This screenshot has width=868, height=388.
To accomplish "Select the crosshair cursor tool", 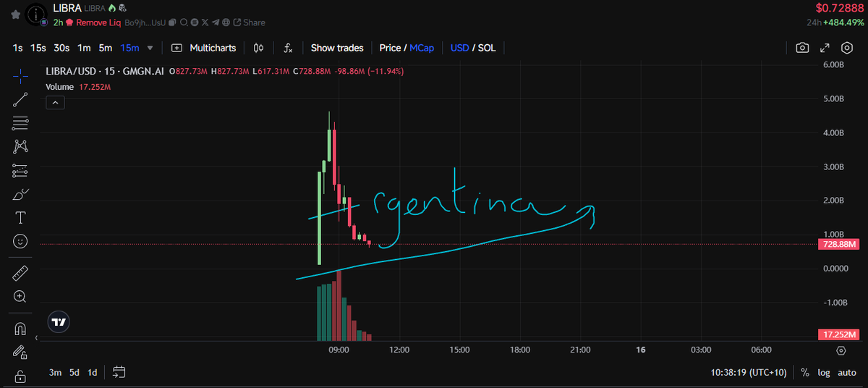I will (20, 75).
